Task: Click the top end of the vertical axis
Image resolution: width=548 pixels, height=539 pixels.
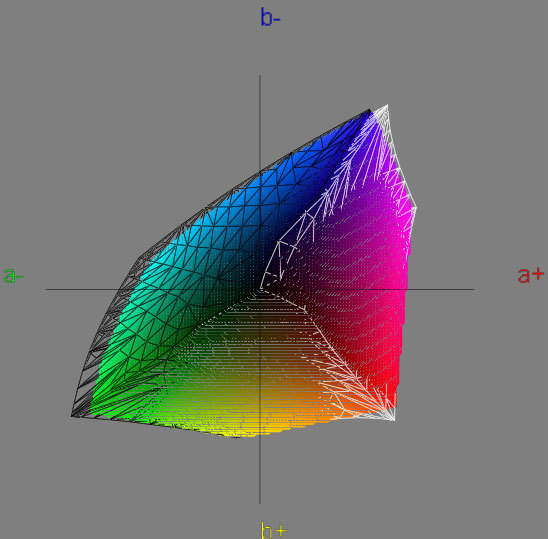Action: point(260,76)
